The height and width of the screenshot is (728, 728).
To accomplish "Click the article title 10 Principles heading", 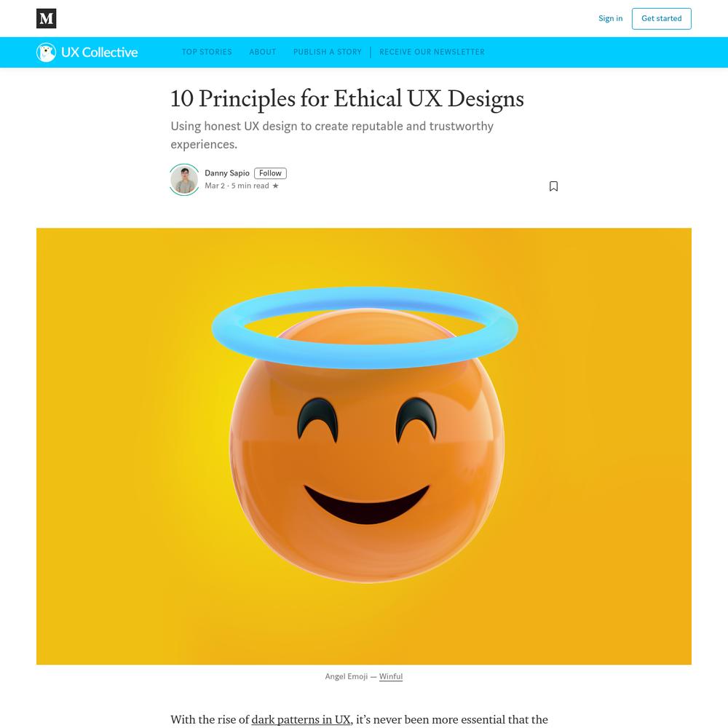I will click(347, 99).
